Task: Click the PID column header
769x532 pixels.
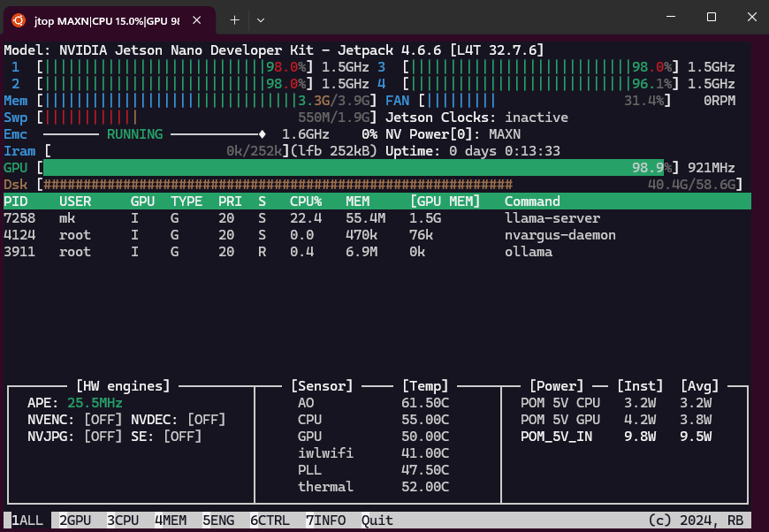Action: [16, 201]
